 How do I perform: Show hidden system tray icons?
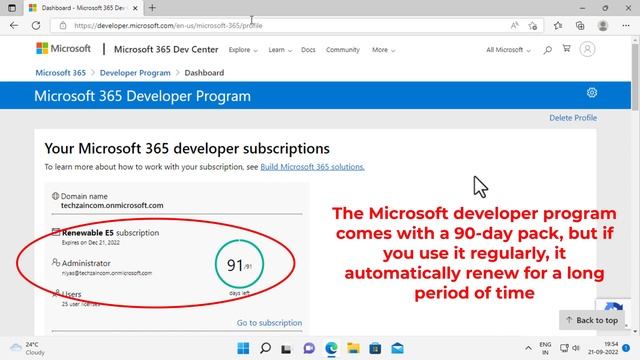click(x=528, y=348)
